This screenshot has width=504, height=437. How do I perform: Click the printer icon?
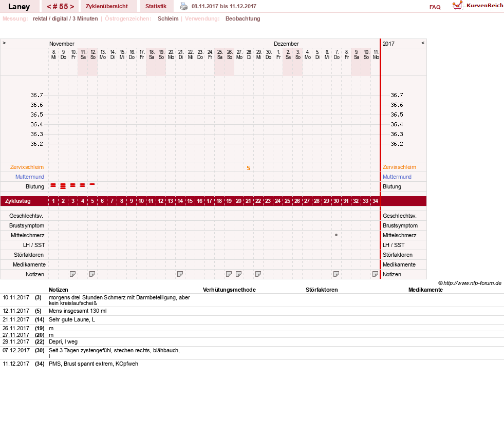184,6
